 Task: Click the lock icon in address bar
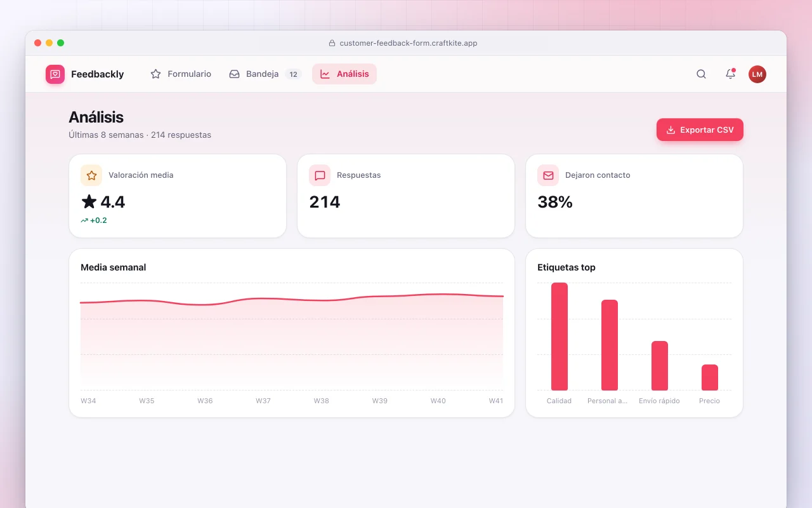click(x=332, y=43)
